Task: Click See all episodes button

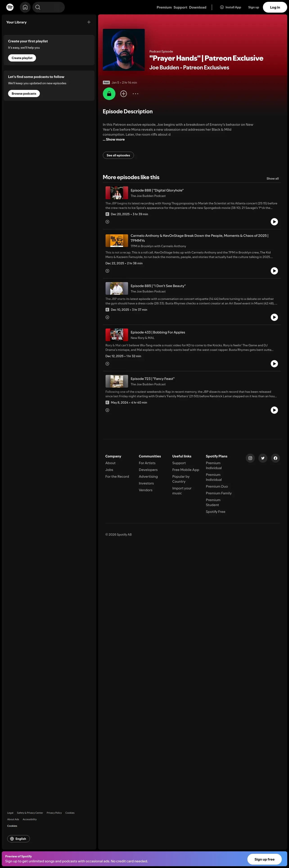Action: point(118,155)
